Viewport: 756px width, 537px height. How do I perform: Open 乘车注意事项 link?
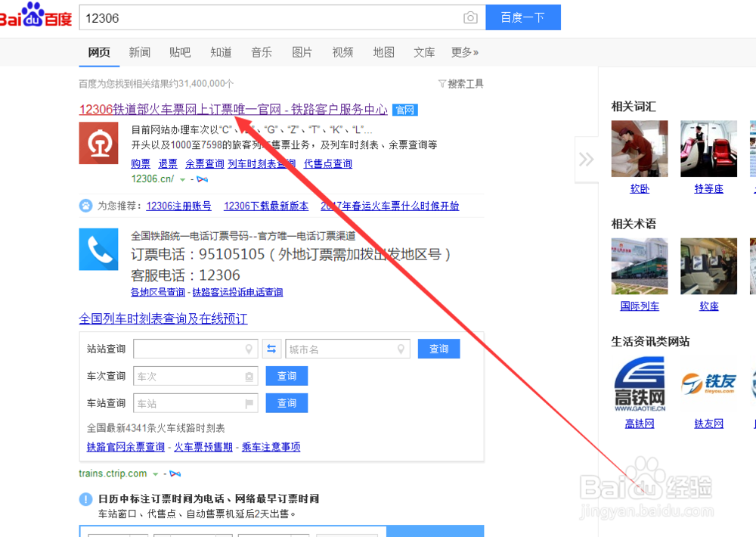(271, 447)
